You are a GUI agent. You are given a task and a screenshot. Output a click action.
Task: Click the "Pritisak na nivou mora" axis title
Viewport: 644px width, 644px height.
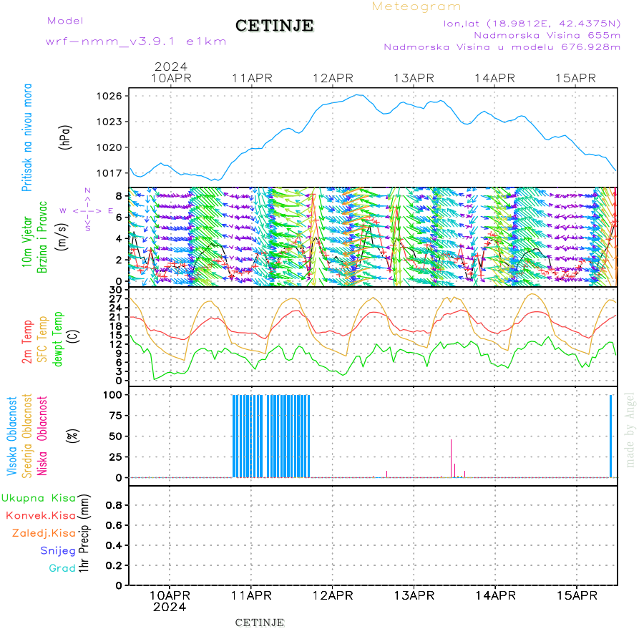(x=26, y=137)
